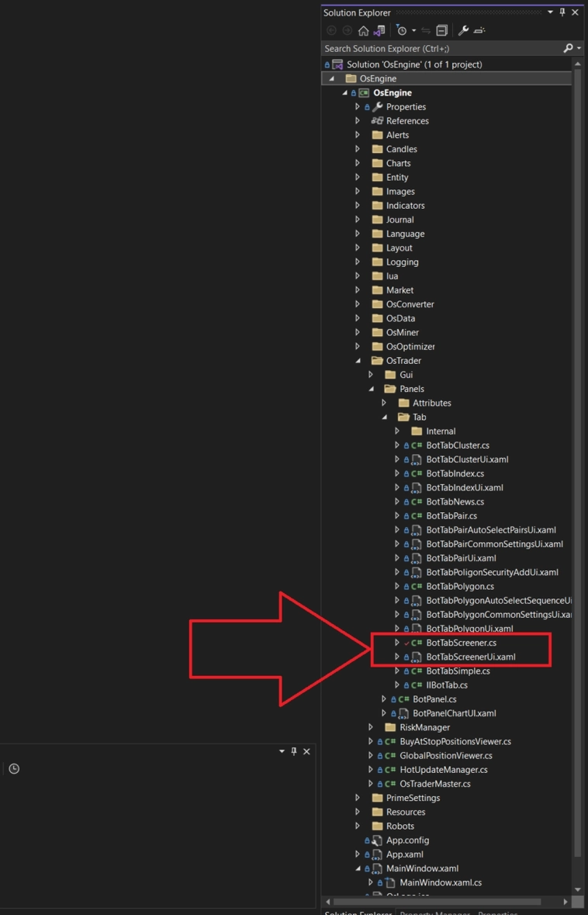Open Solution Explorer window position menu
This screenshot has height=915, width=588.
(x=550, y=13)
